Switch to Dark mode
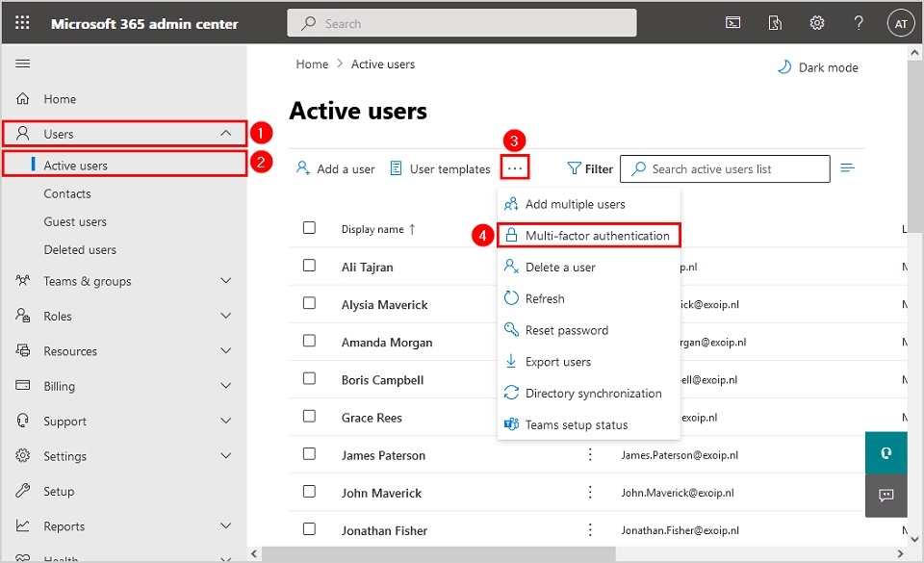Viewport: 924px width, 563px height. tap(817, 66)
